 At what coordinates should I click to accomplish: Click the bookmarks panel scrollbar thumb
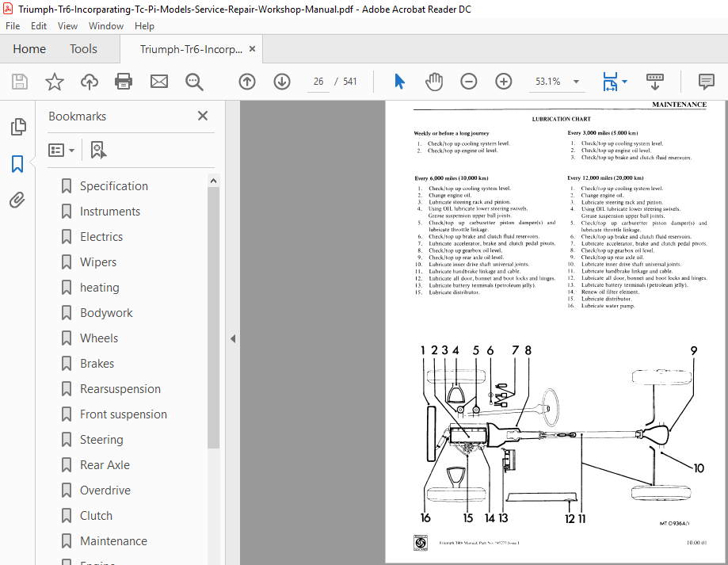[x=213, y=318]
